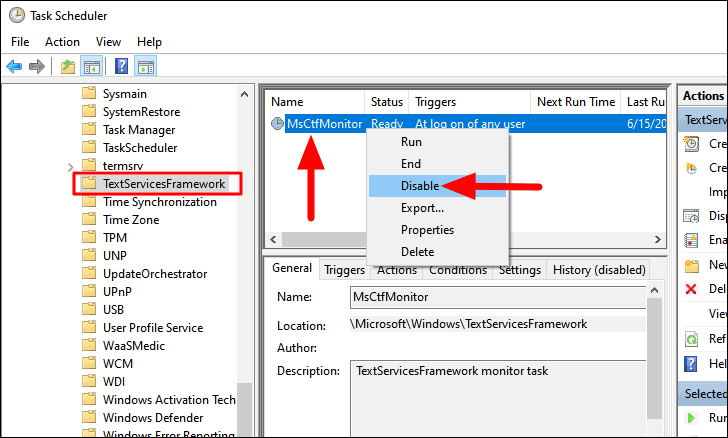This screenshot has width=728, height=438.
Task: Select Properties from the context menu
Action: click(x=427, y=229)
